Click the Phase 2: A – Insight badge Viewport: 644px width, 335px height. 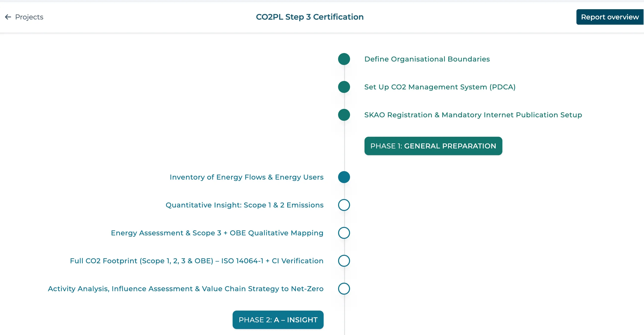[278, 320]
